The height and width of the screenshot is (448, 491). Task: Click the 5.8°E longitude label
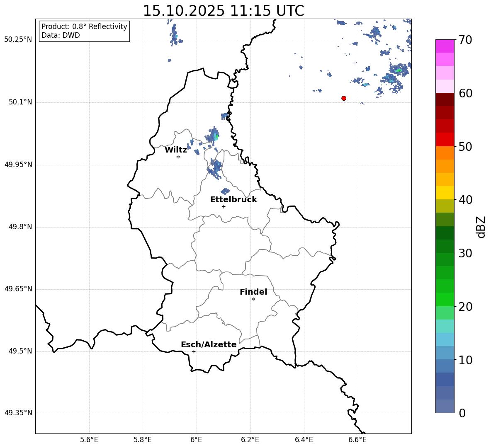click(x=143, y=440)
